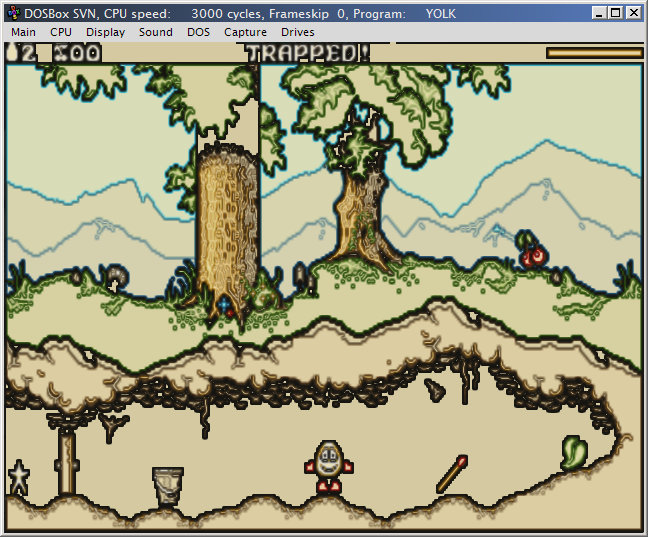This screenshot has width=648, height=537.
Task: Minimize the DOSBox window
Action: pos(598,13)
